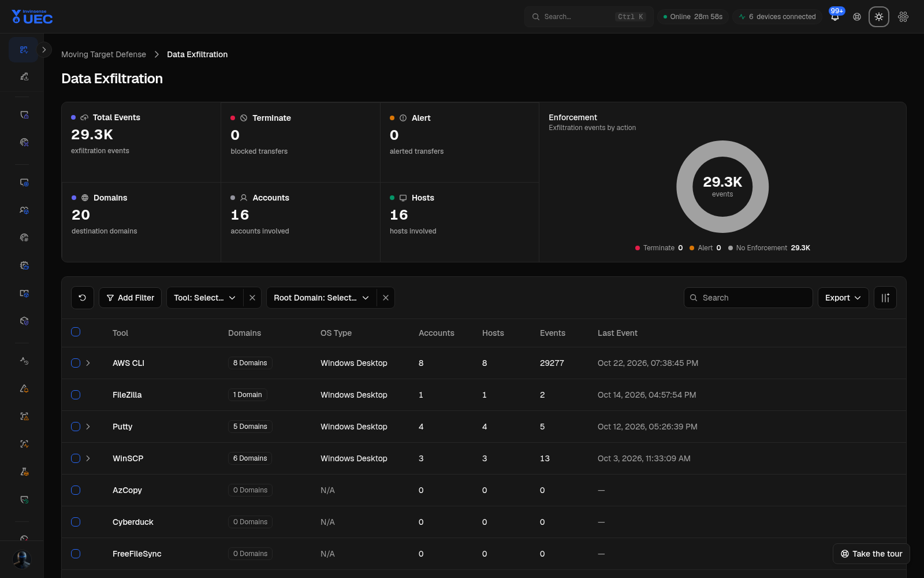Viewport: 924px width, 578px height.
Task: Open sidebar shield with green clock icon
Action: [x=24, y=499]
